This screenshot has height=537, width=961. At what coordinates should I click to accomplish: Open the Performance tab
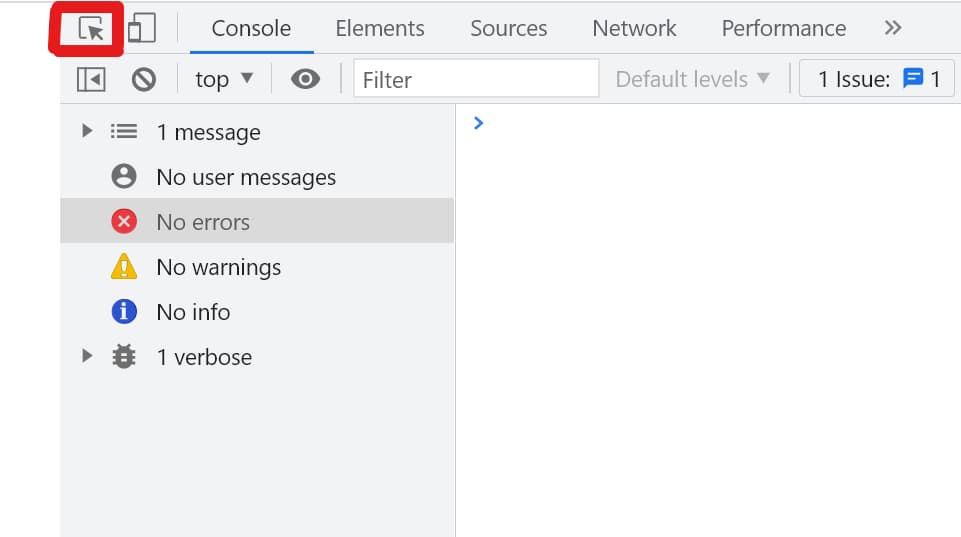coord(783,28)
